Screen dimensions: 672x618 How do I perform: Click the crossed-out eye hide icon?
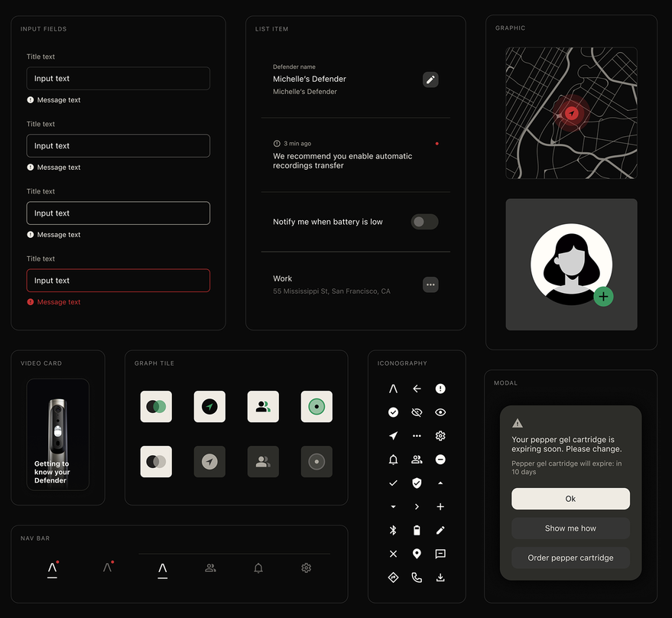[417, 412]
